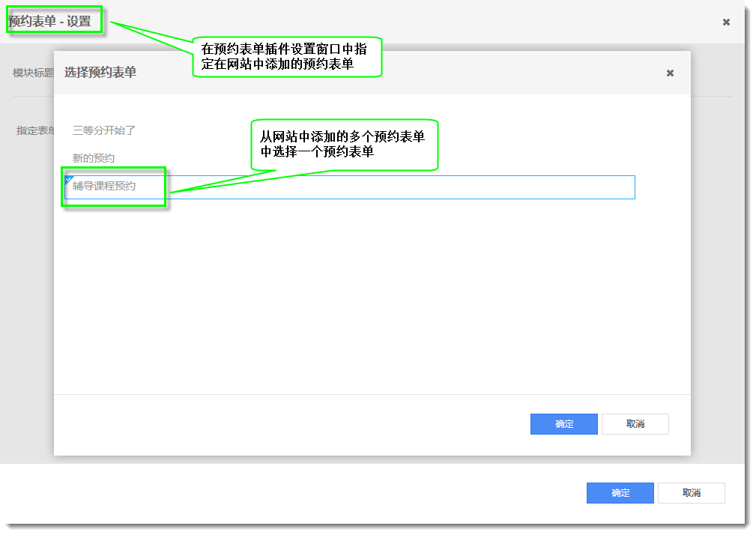Confirm selection with inner dialog 确定 button
Image resolution: width=756 pixels, height=535 pixels.
coord(563,424)
